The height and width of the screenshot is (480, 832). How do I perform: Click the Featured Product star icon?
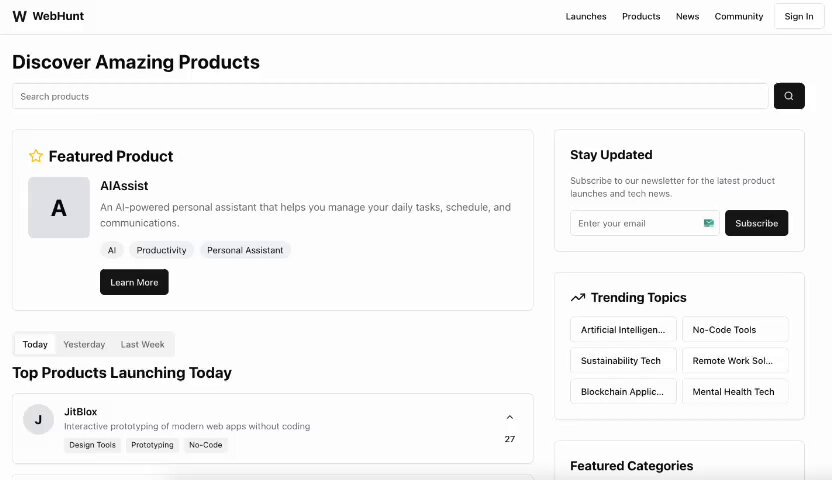36,156
